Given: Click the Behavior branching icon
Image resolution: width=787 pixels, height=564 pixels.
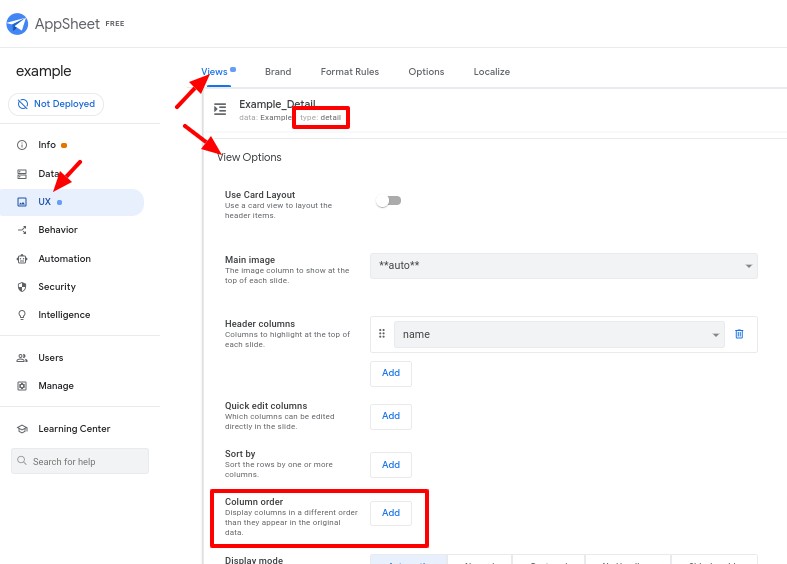Looking at the screenshot, I should click(x=22, y=230).
